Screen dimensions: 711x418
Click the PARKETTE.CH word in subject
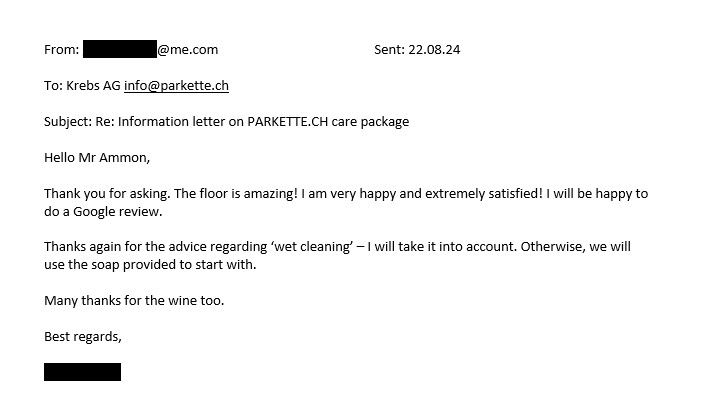pos(287,122)
